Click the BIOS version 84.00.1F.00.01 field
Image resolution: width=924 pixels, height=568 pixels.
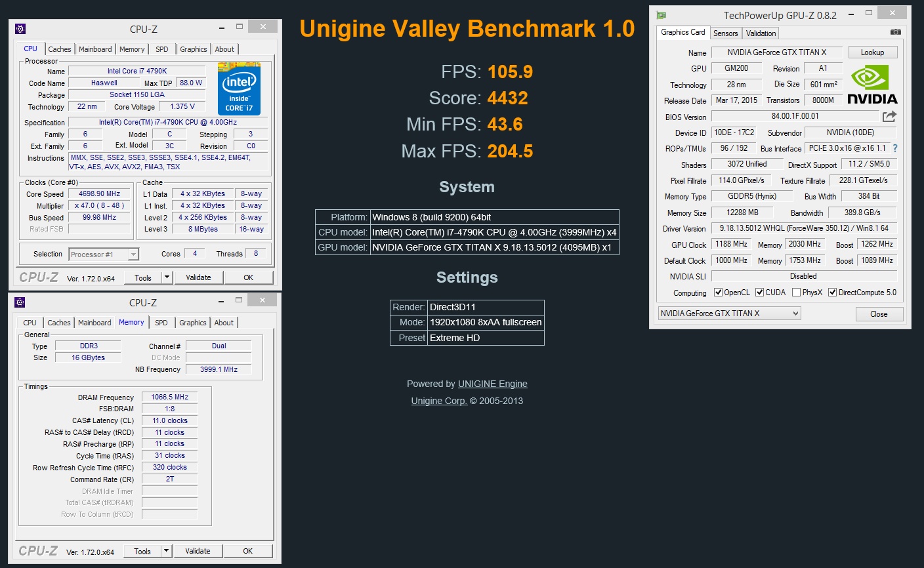point(795,117)
